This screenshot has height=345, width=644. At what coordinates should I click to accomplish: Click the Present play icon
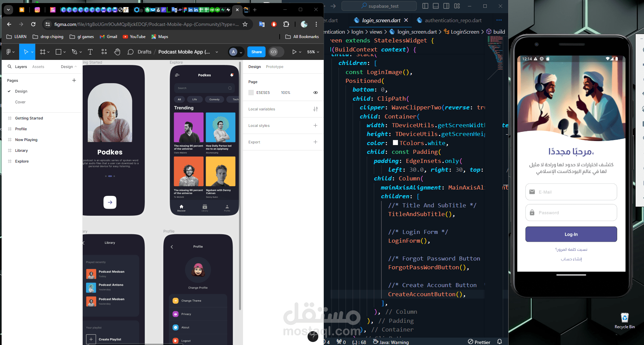pos(294,52)
